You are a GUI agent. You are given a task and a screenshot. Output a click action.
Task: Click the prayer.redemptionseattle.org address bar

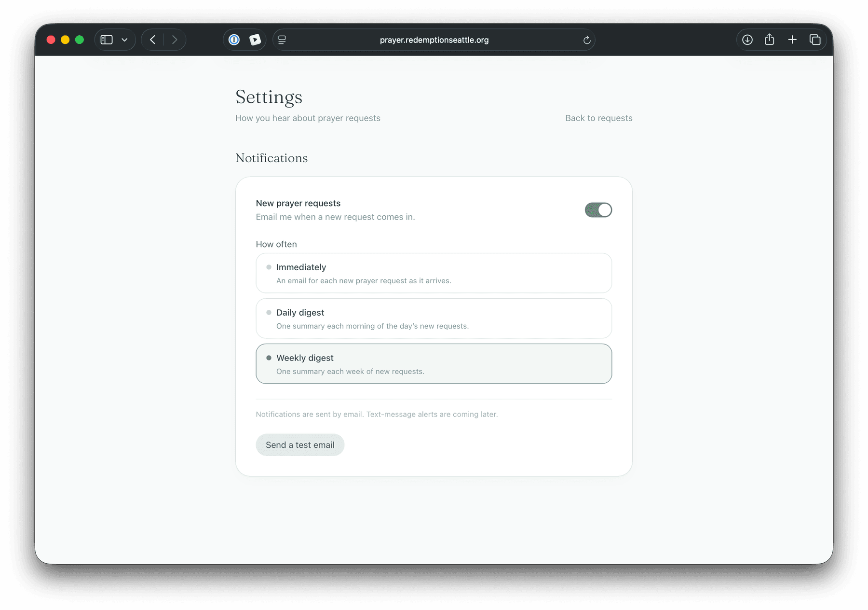coord(434,40)
